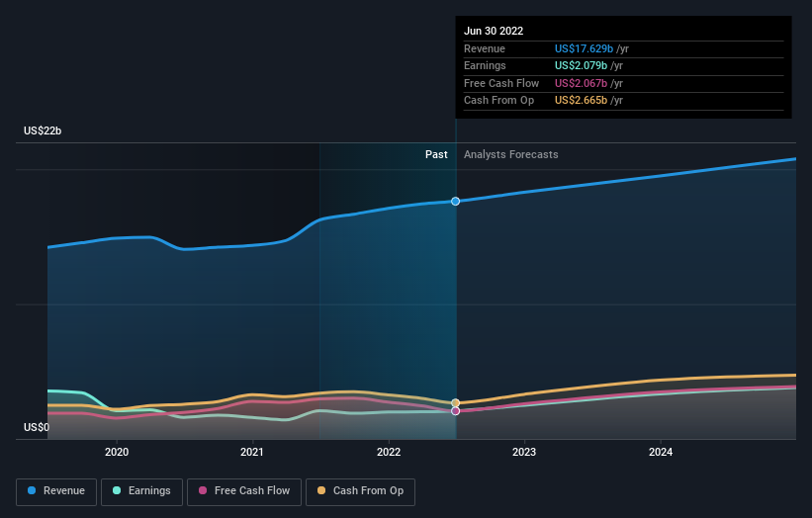Click the US$2.067b free cash flow value
The height and width of the screenshot is (518, 812).
(x=581, y=83)
